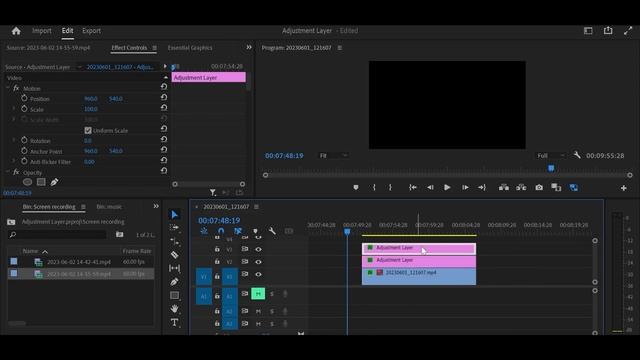Open the Source 2023-06-02 tab
Viewport: 640px width, 360px height.
(x=48, y=48)
